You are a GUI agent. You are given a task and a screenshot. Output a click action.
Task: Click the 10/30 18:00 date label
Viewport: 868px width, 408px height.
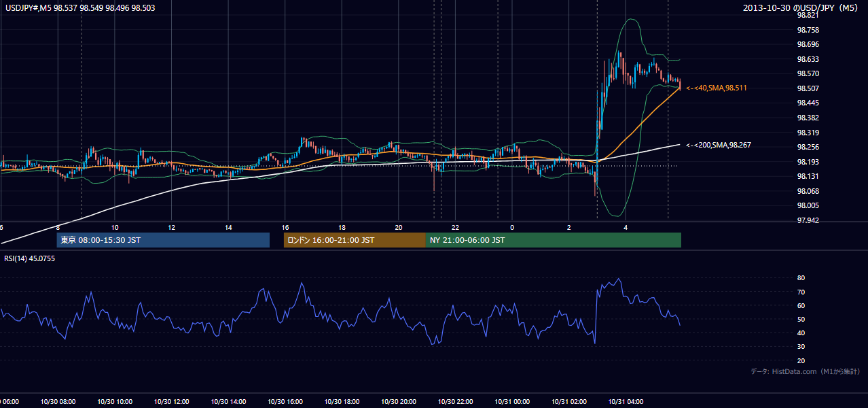(x=342, y=402)
